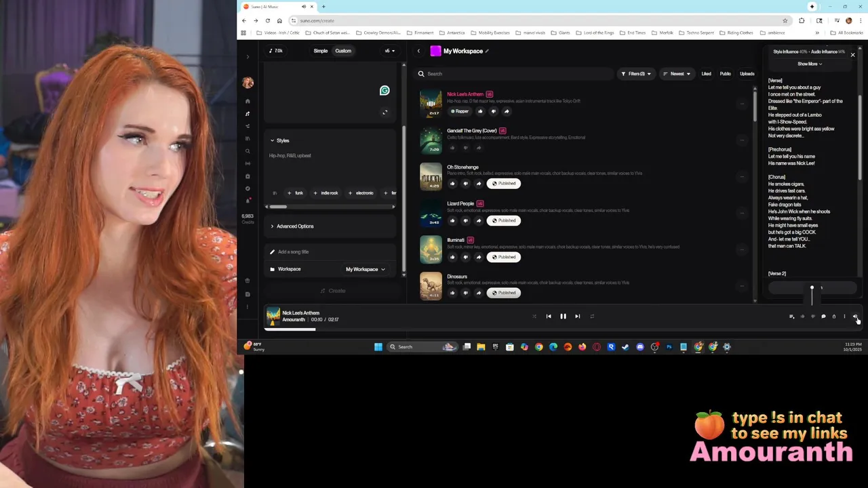Open more options for Nick Lee's Anthem
868x488 pixels.
point(743,104)
